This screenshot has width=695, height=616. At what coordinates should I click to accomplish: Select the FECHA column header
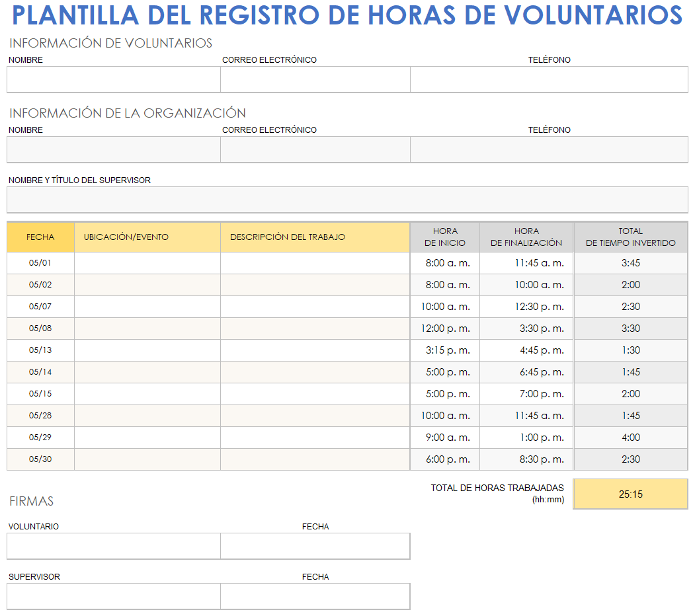(x=40, y=237)
